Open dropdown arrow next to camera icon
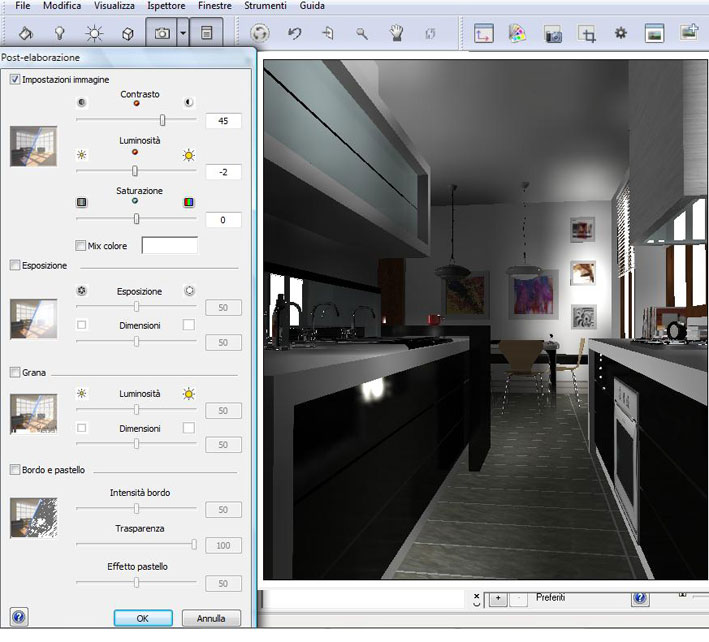 [x=182, y=33]
